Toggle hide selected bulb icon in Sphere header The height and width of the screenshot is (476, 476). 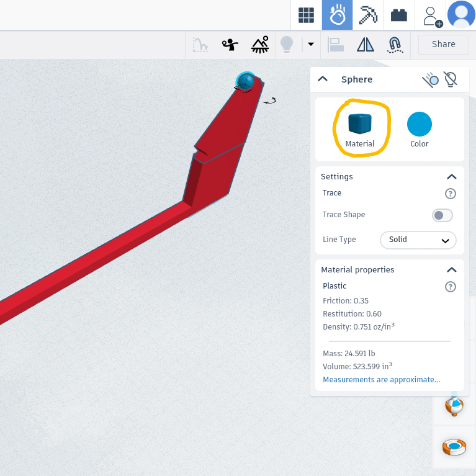coord(451,79)
